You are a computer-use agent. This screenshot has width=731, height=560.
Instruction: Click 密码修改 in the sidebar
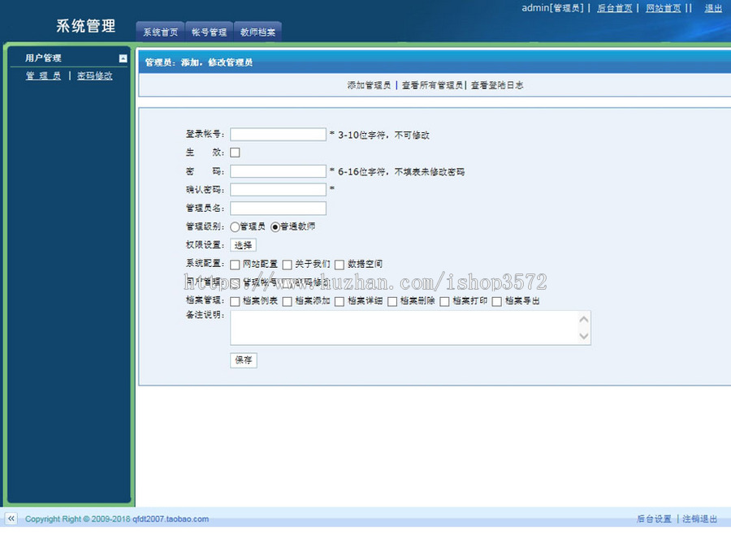click(x=93, y=75)
